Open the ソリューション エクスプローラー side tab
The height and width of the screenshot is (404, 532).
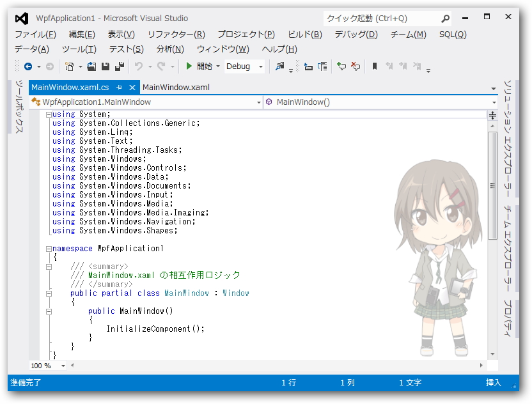coord(508,139)
